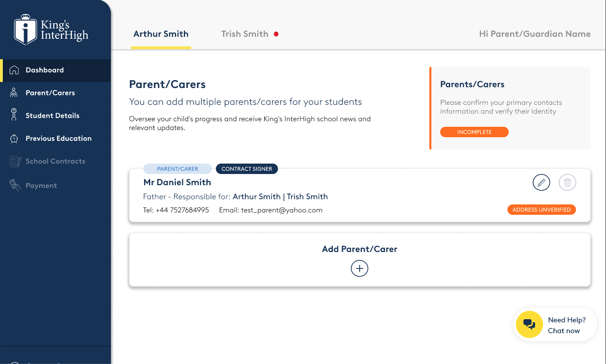Select the Previous Education clock icon

click(x=14, y=138)
